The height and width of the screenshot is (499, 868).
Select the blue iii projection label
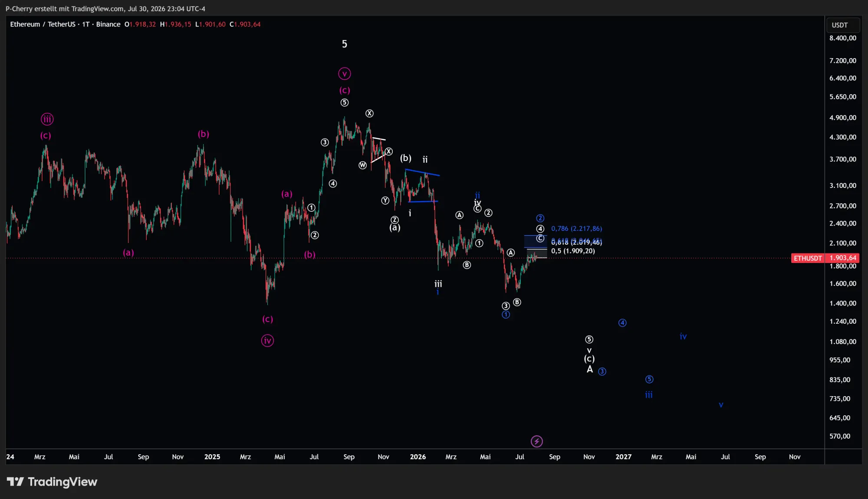click(649, 395)
